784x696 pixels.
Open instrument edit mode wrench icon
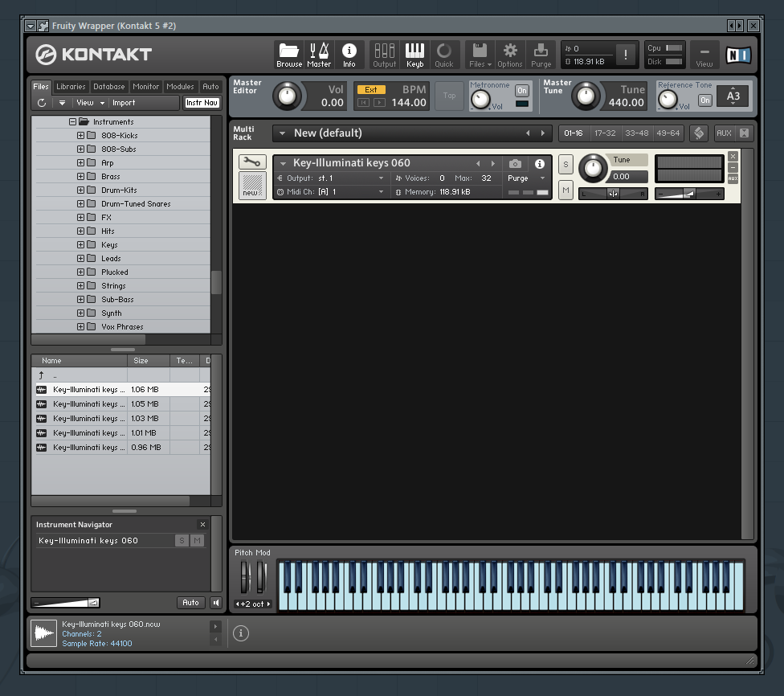click(x=252, y=162)
